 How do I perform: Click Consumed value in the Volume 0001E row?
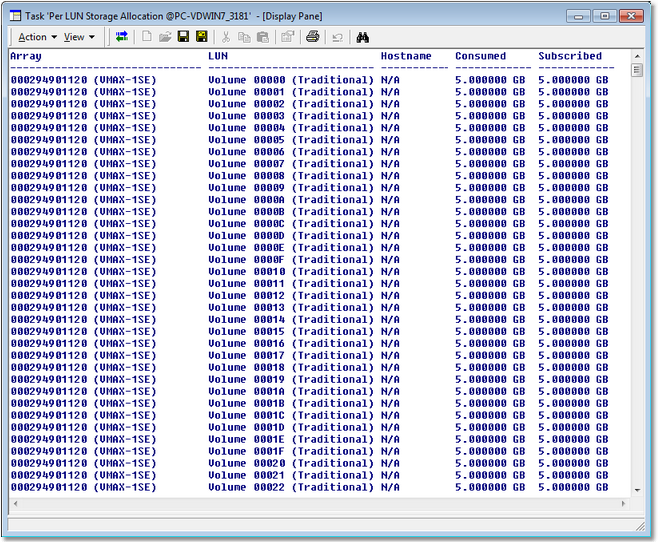[490, 439]
